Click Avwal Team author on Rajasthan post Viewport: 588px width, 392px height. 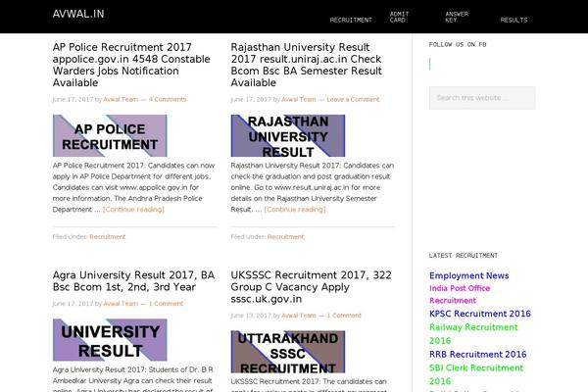tap(299, 99)
